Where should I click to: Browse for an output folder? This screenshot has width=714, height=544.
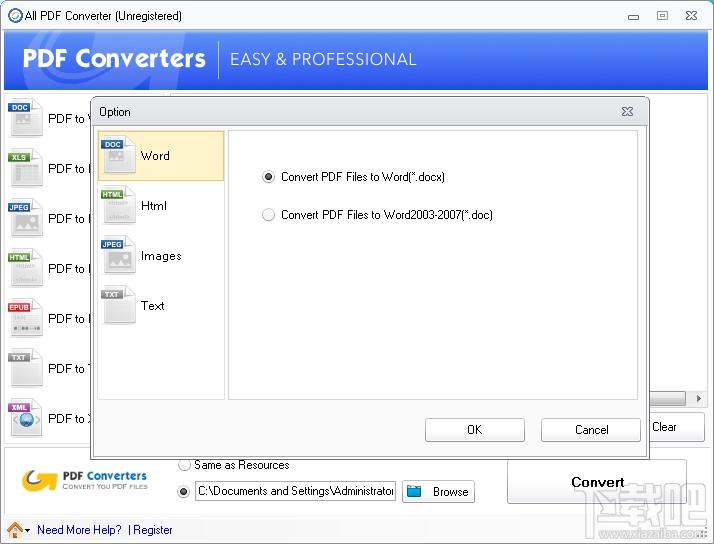coord(438,492)
